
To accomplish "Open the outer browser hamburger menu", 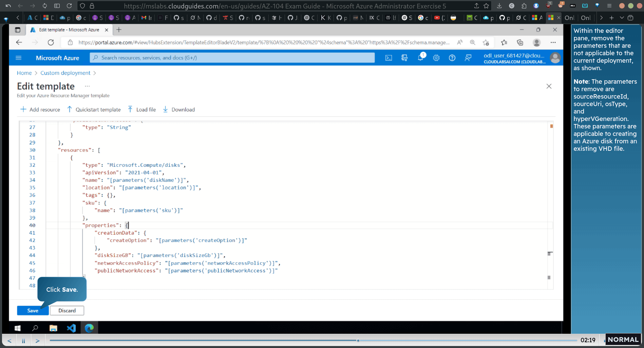I will 609,6.
